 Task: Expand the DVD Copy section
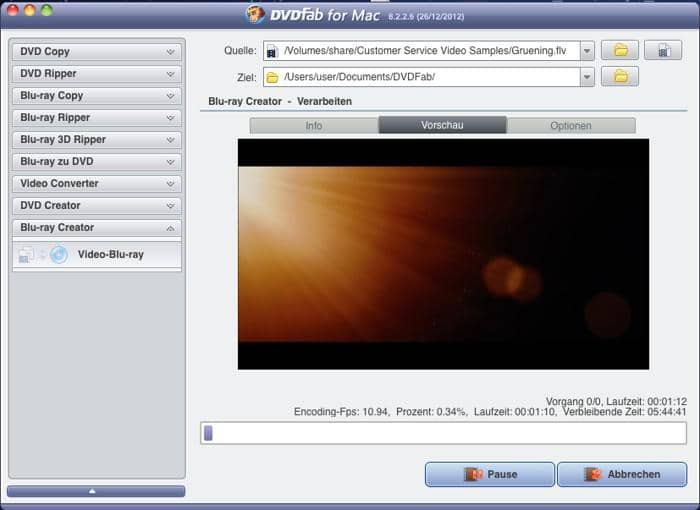coord(97,52)
